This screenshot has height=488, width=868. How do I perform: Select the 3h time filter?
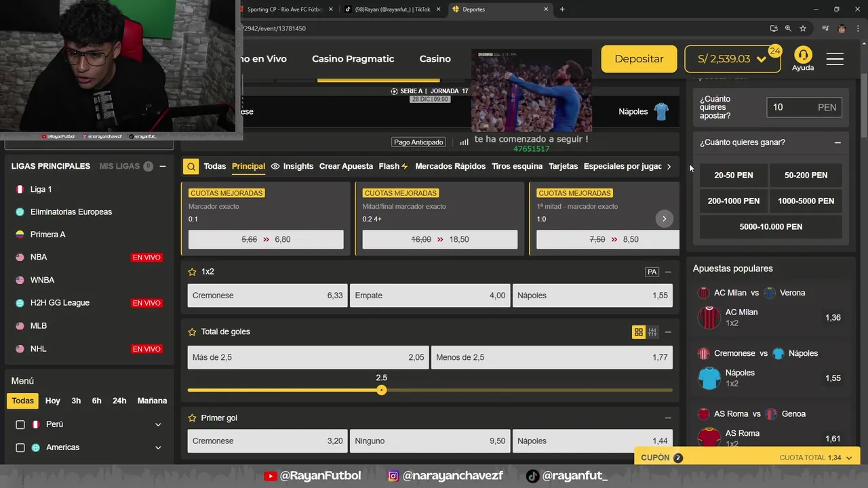pos(76,401)
